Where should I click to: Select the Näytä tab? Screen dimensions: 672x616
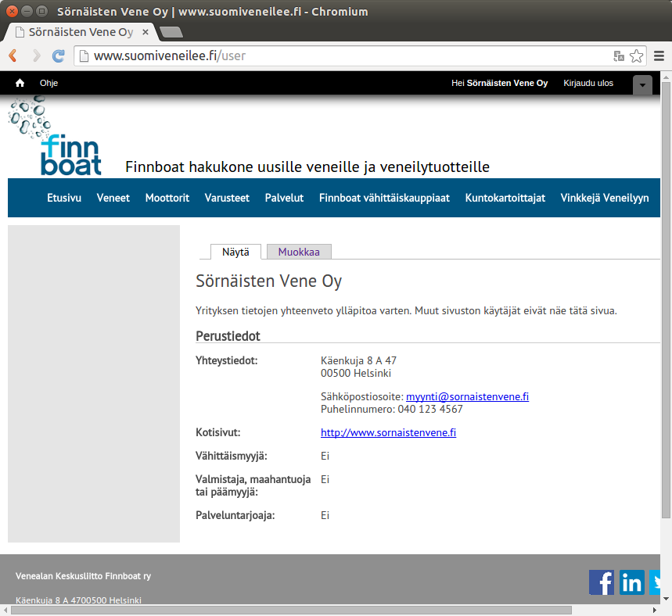[x=235, y=252]
